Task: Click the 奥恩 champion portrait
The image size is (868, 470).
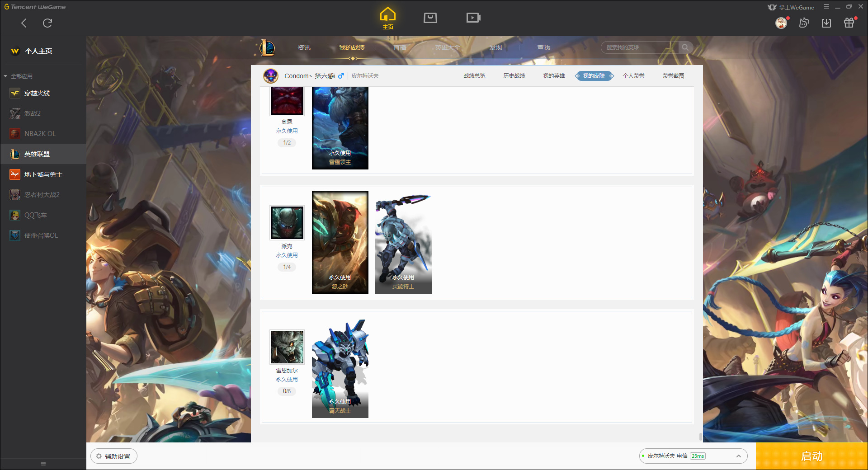Action: (287, 101)
